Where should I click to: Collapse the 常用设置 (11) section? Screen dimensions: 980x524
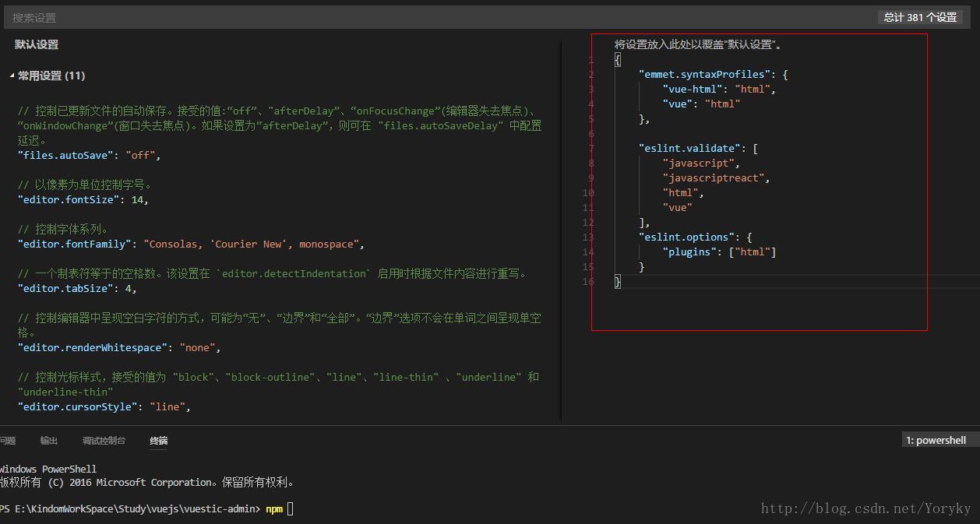click(47, 76)
